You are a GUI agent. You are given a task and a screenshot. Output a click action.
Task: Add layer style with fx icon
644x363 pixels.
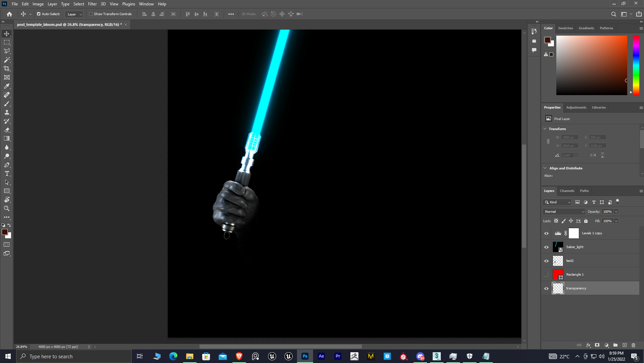[588, 345]
